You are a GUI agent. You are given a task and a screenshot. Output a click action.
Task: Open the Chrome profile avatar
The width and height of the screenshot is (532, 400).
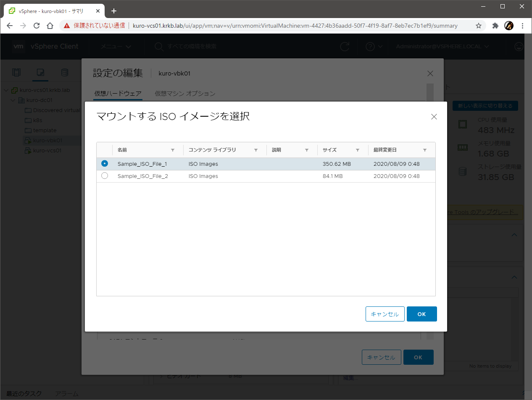click(x=509, y=26)
